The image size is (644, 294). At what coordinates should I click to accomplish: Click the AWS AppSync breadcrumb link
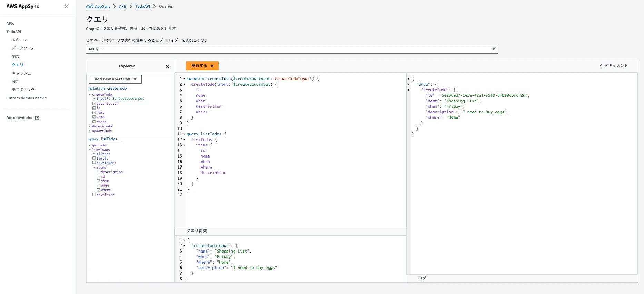point(98,6)
